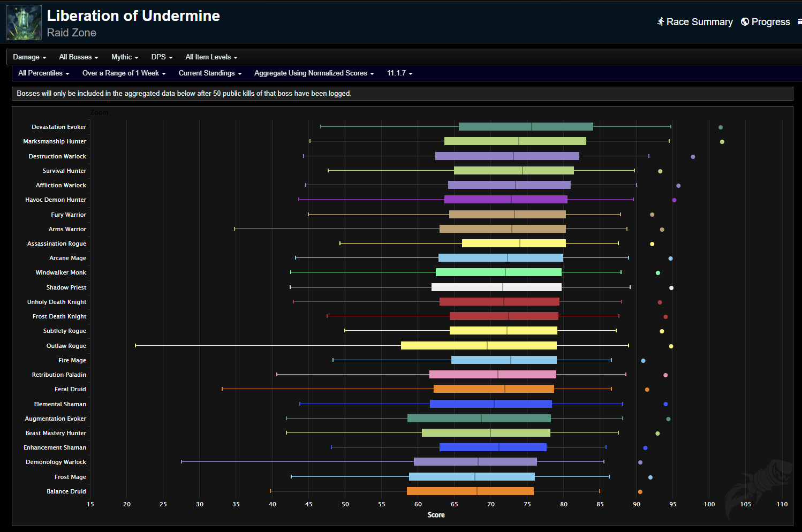
Task: Select the Balance Druid row label
Action: click(66, 491)
